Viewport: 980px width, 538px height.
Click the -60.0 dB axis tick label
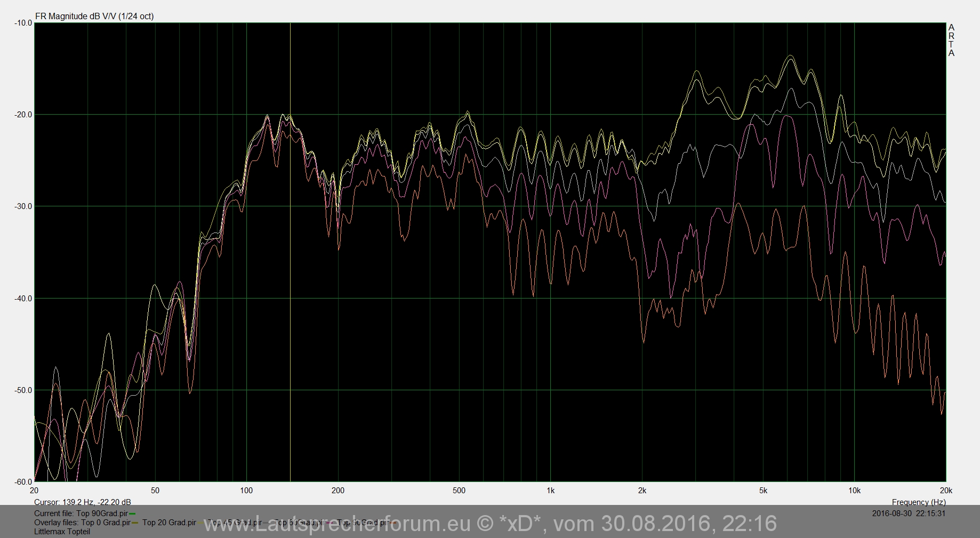point(22,482)
